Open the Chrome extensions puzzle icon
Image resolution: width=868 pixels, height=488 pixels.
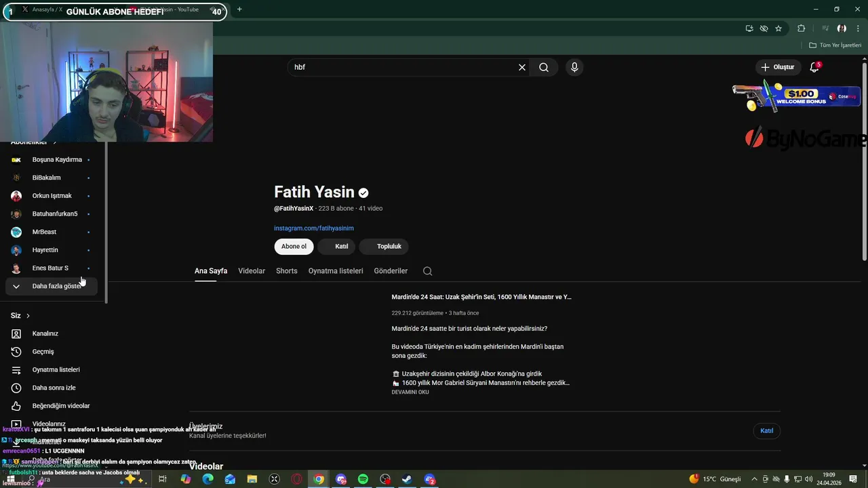[x=801, y=28]
